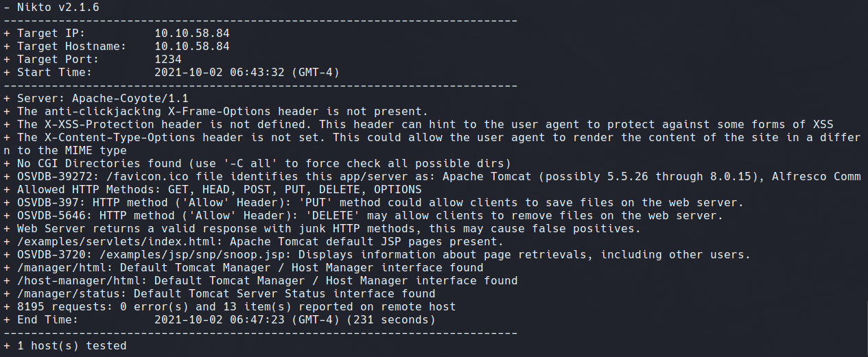868x357 pixels.
Task: Click the X-Frame-Options header warning line
Action: pyautogui.click(x=216, y=111)
